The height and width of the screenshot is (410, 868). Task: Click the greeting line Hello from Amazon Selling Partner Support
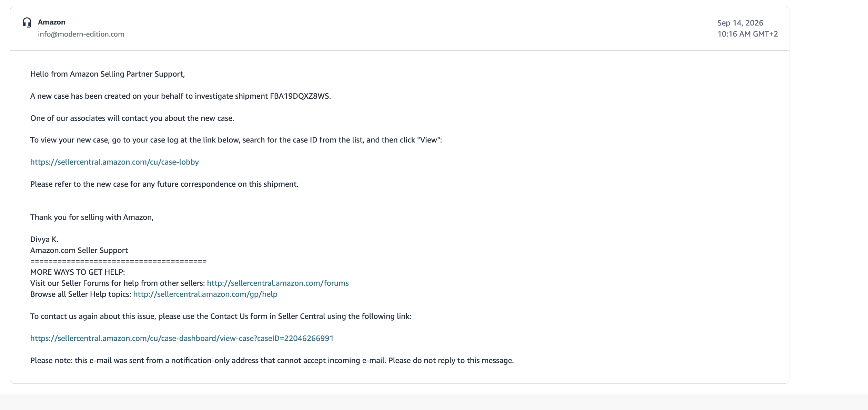(x=108, y=74)
